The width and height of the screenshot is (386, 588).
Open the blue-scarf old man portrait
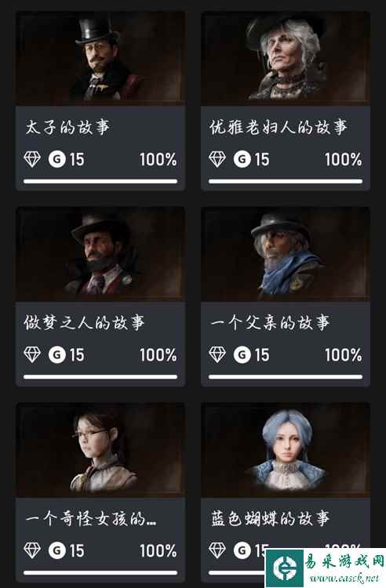point(286,254)
